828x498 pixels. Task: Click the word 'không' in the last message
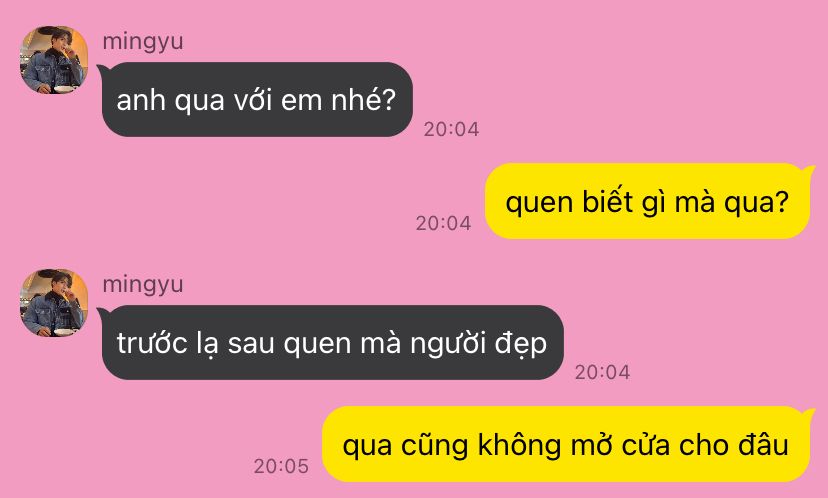tap(519, 444)
